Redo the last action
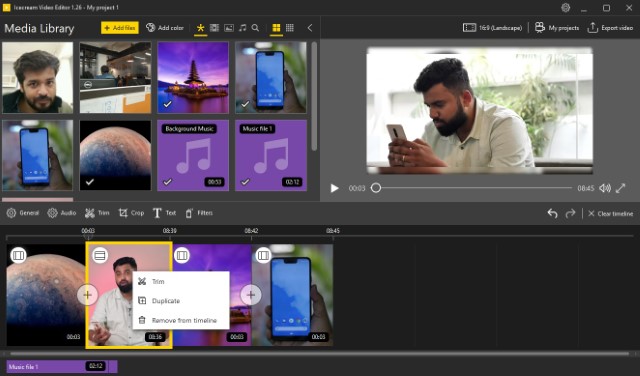 pos(570,213)
